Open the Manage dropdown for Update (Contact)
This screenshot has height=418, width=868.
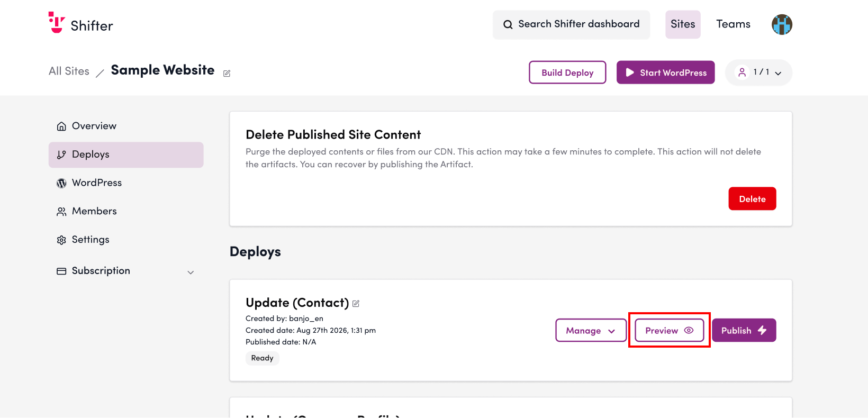[591, 330]
